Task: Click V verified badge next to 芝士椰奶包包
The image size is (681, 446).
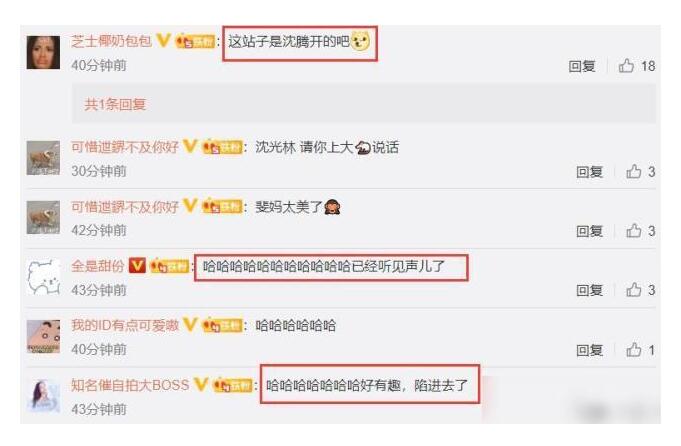Action: (163, 41)
